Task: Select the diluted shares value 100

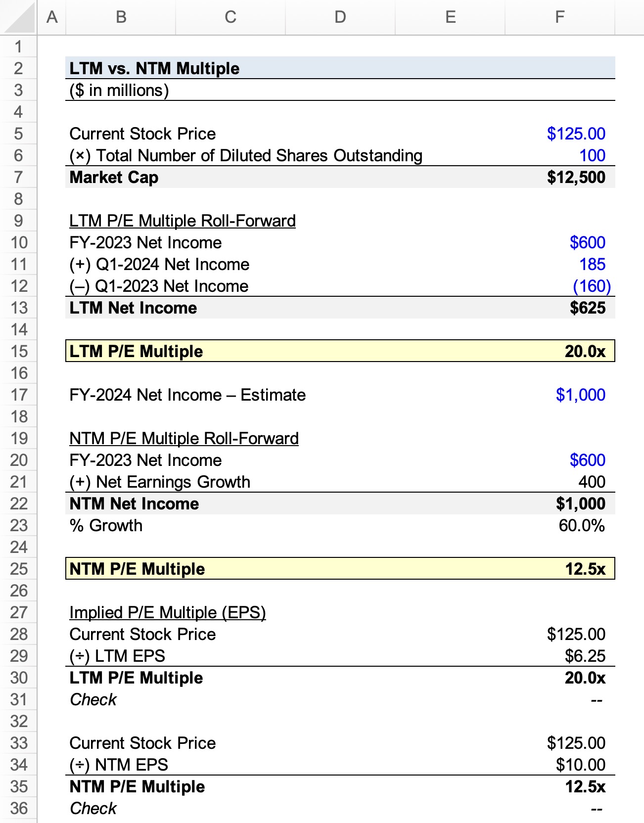Action: coord(592,155)
